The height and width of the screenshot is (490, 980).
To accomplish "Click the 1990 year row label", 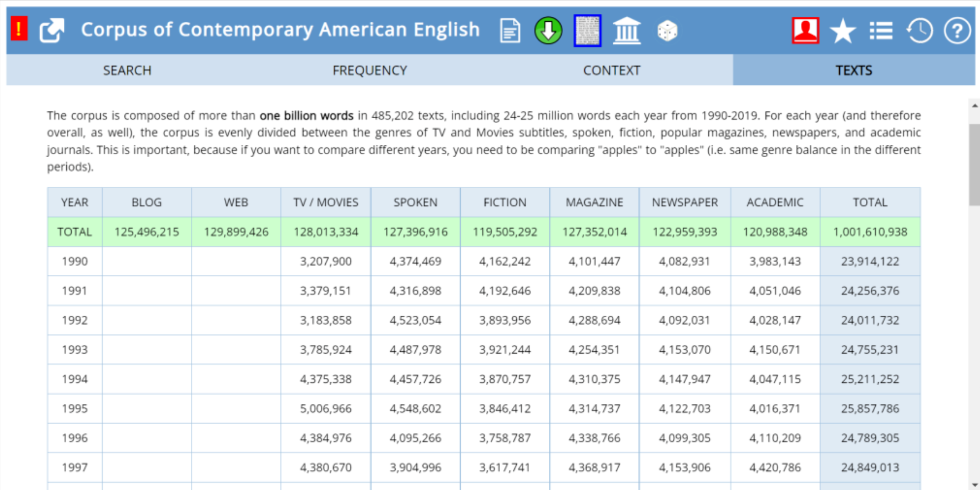I will pyautogui.click(x=74, y=262).
